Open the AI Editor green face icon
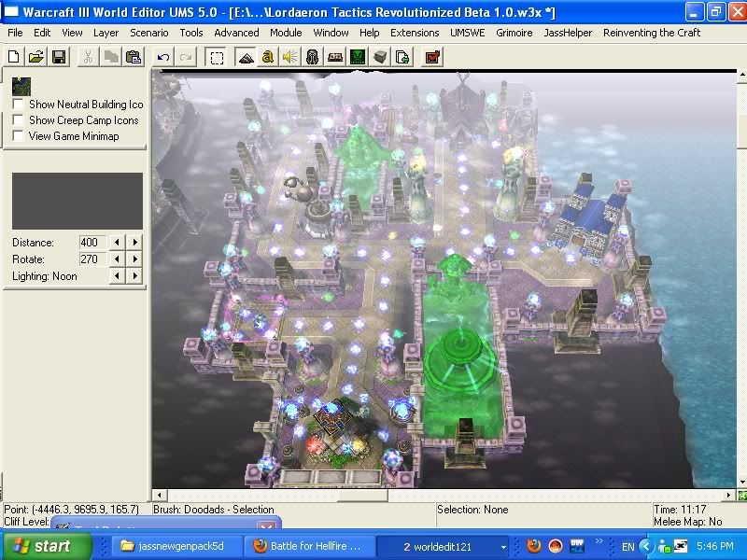Image resolution: width=747 pixels, height=560 pixels. coord(358,57)
